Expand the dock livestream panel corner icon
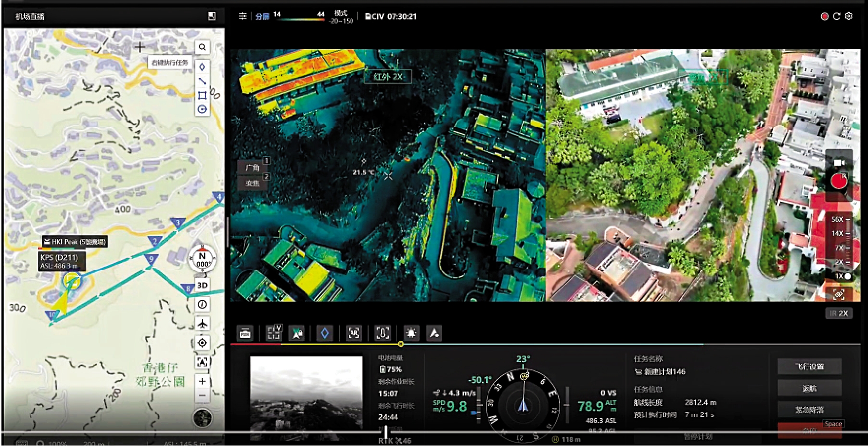 (x=212, y=16)
